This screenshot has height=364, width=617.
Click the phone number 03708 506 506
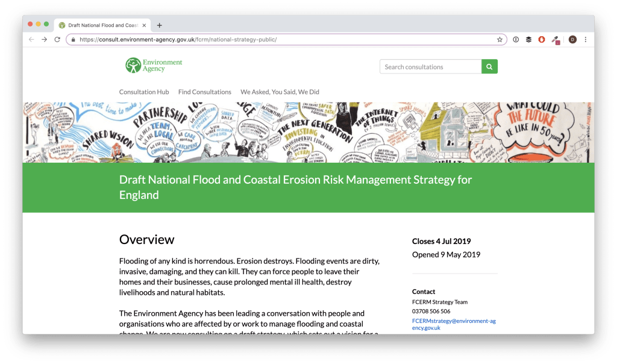(x=431, y=312)
